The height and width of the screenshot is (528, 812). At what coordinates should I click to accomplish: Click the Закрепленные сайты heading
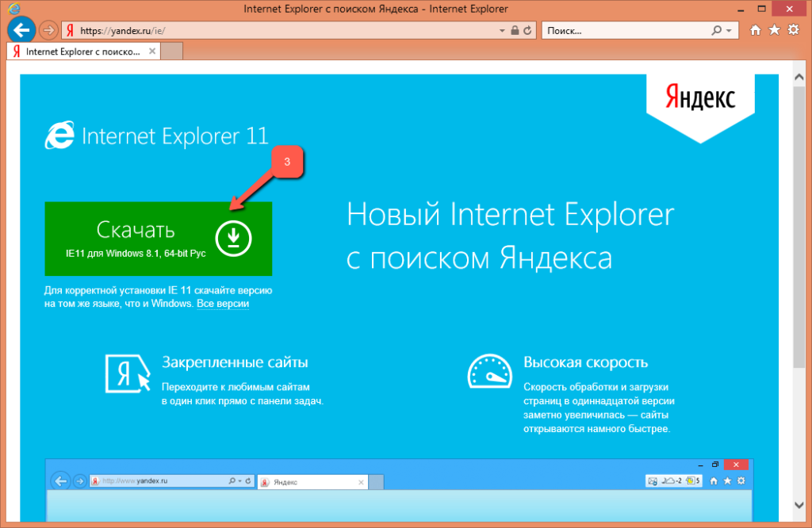pyautogui.click(x=235, y=362)
